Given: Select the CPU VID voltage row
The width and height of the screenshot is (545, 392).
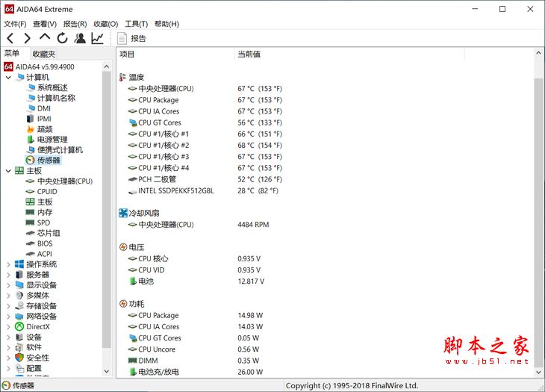Looking at the screenshot, I should [x=194, y=270].
